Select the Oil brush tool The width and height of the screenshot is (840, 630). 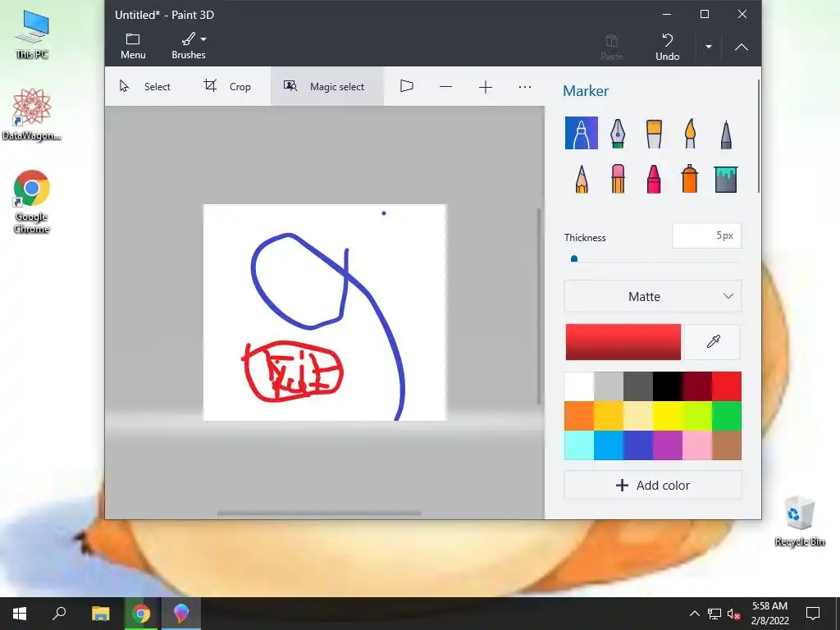(654, 133)
